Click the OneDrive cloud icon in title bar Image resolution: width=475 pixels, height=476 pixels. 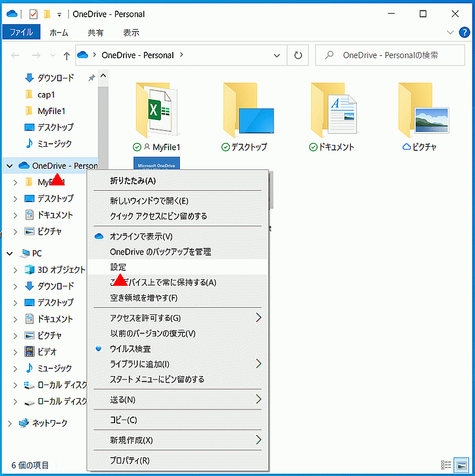(x=12, y=14)
